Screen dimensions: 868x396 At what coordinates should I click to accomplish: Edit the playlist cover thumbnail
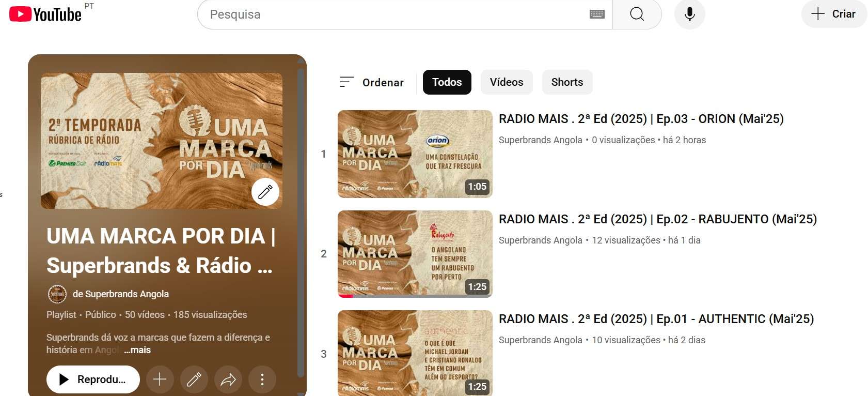click(265, 192)
